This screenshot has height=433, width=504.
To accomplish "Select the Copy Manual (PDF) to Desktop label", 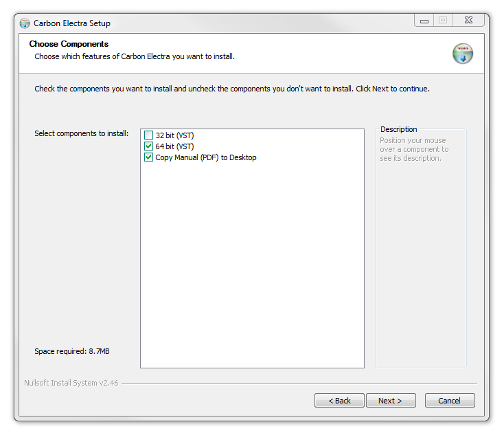I will pyautogui.click(x=205, y=157).
